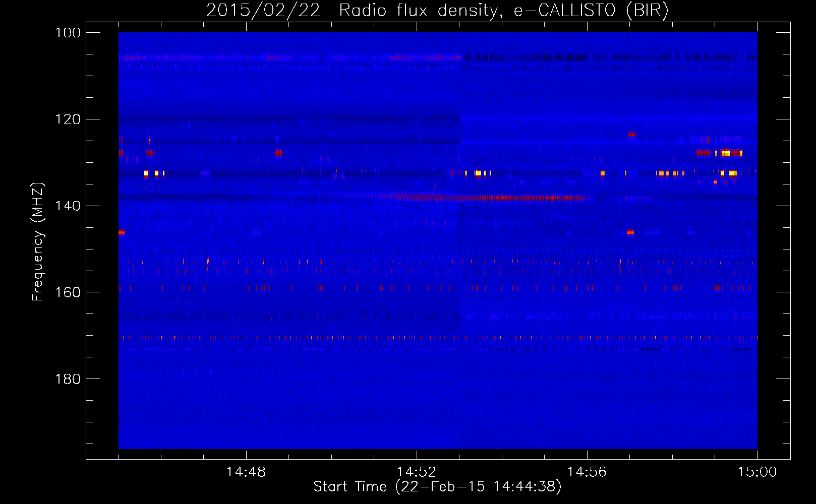
Task: Click the 100 frequency tick label
Action: click(68, 33)
